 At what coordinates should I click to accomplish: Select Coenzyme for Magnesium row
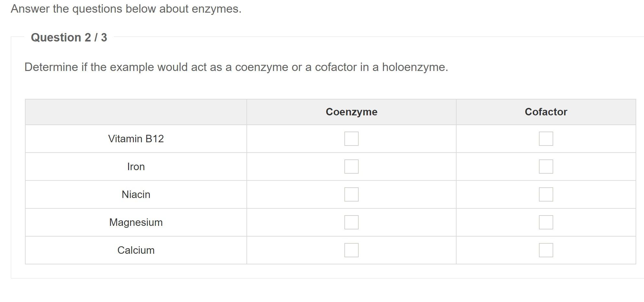(x=351, y=222)
